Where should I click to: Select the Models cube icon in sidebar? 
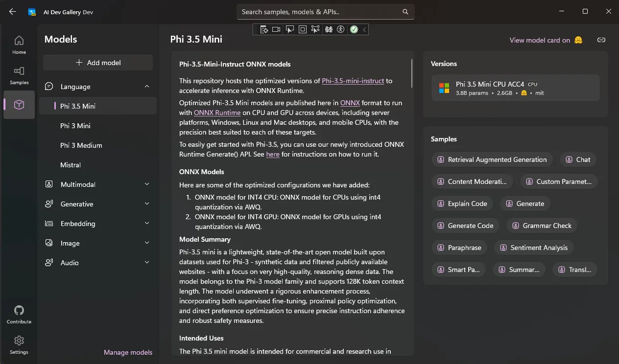pyautogui.click(x=19, y=105)
